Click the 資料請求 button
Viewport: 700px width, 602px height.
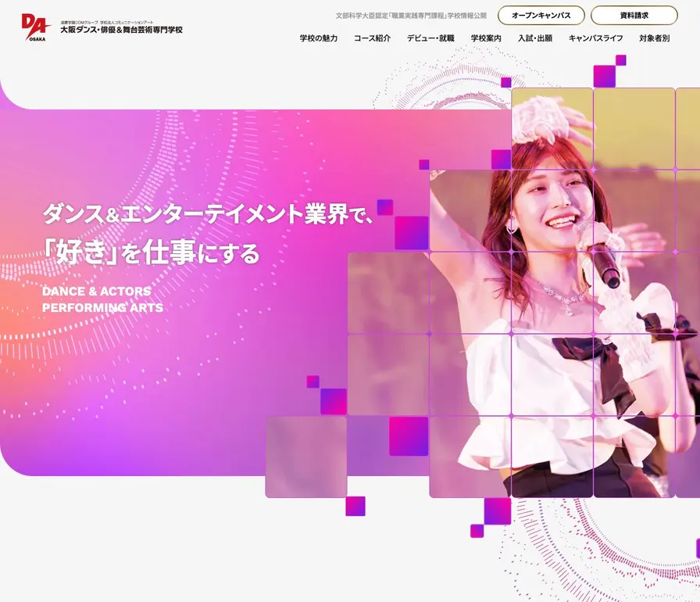coord(634,15)
